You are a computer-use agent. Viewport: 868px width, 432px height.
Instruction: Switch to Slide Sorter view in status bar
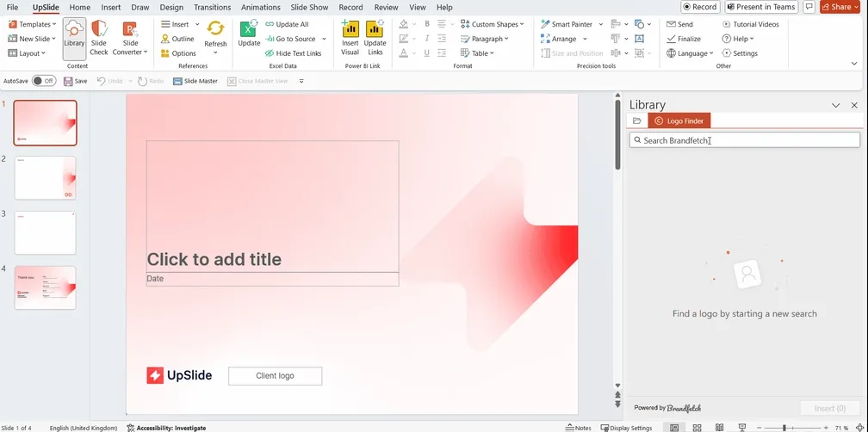(697, 428)
